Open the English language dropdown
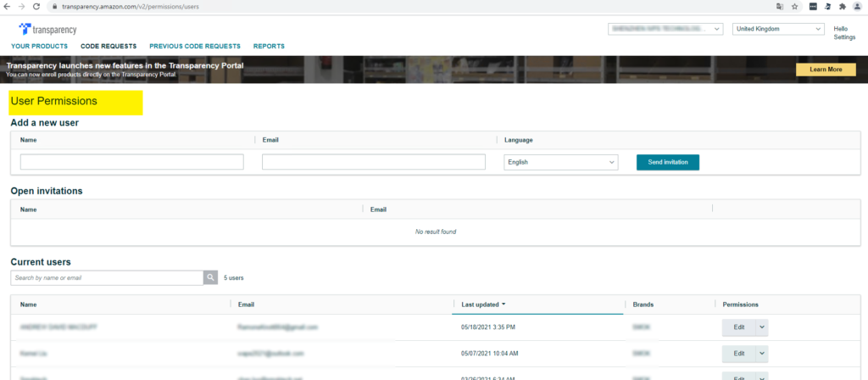This screenshot has height=380, width=868. [561, 162]
